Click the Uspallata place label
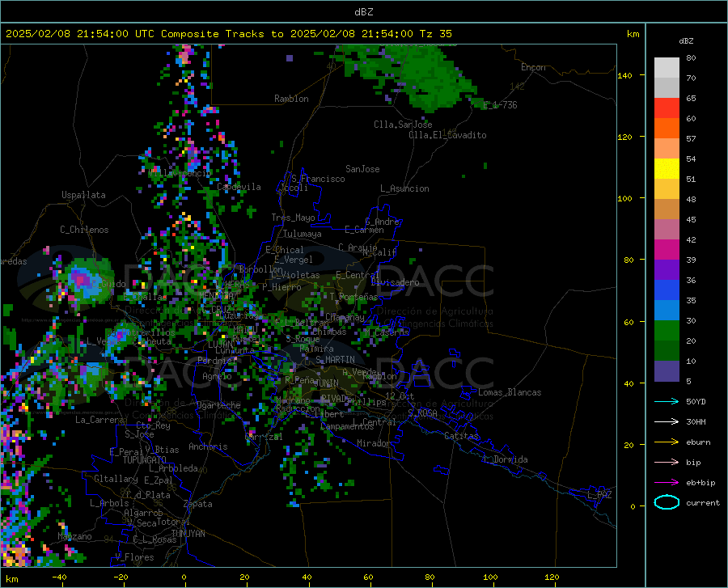This screenshot has width=728, height=588. coord(83,195)
